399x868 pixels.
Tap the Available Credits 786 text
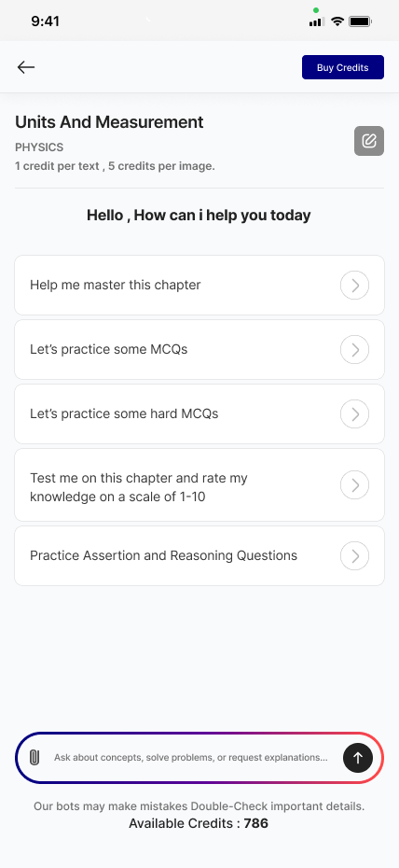point(199,823)
